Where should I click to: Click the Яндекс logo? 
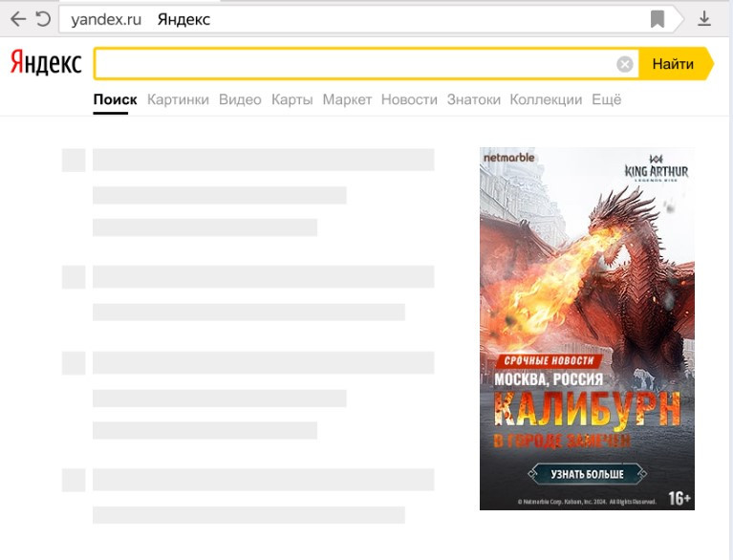(x=46, y=63)
